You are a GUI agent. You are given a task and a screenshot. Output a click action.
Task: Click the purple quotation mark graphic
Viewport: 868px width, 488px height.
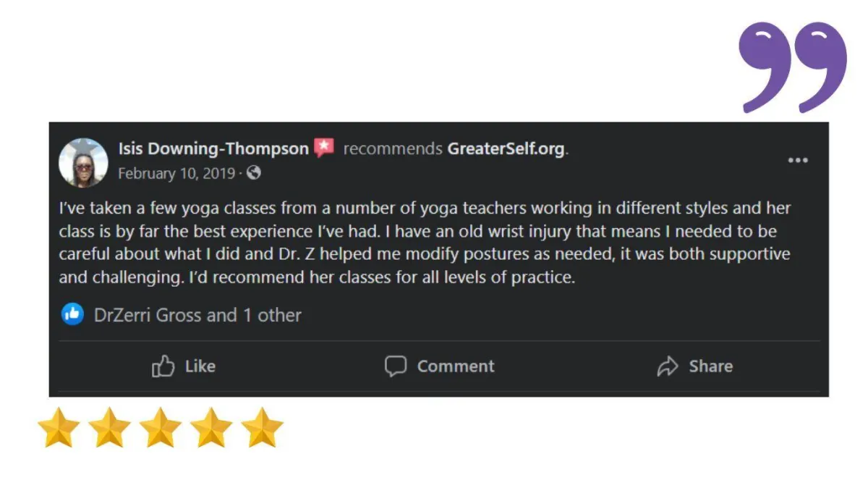792,67
